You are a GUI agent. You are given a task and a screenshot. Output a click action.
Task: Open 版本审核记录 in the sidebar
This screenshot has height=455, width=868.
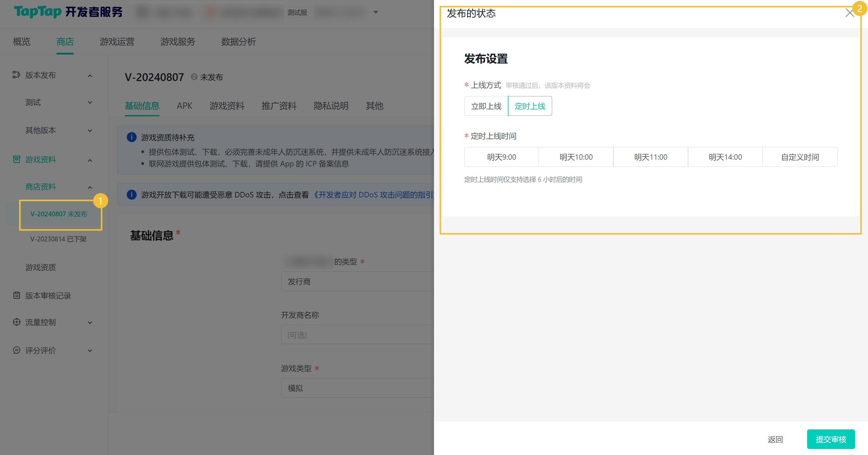(48, 295)
